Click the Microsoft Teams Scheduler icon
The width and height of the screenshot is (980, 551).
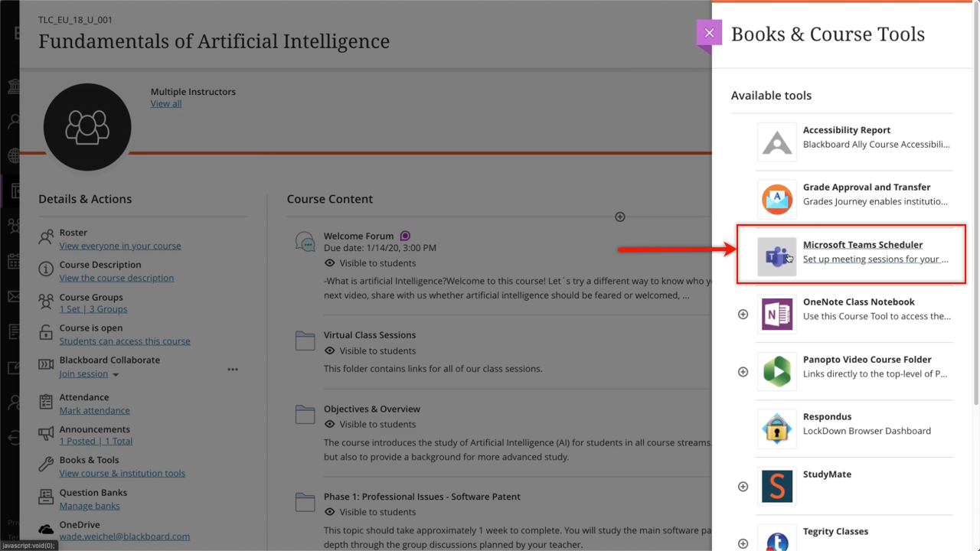776,257
